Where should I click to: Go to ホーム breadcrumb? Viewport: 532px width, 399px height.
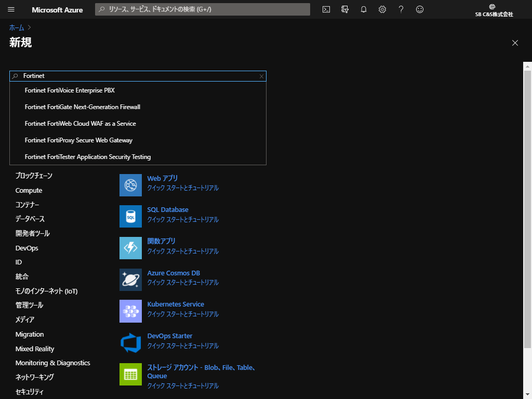pos(17,28)
